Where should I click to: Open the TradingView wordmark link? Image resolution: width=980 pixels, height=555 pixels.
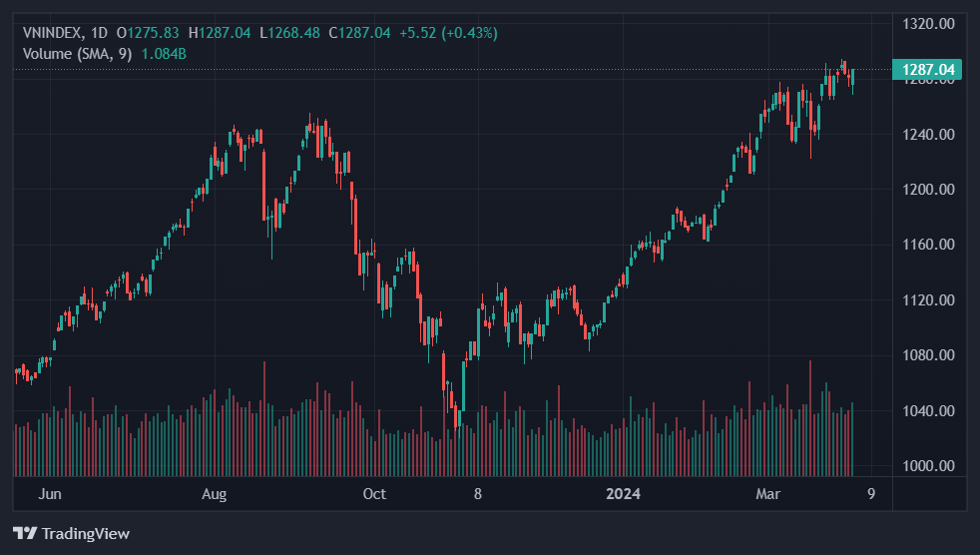[85, 533]
